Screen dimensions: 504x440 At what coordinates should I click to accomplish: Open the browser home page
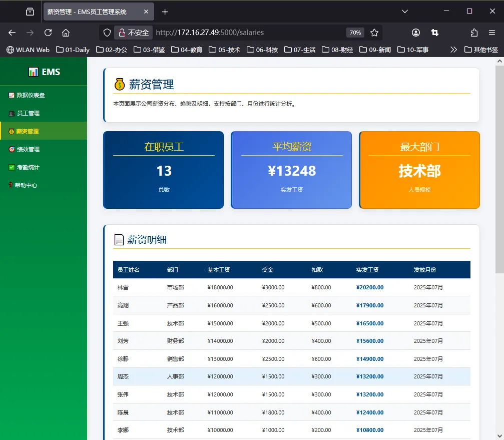66,33
